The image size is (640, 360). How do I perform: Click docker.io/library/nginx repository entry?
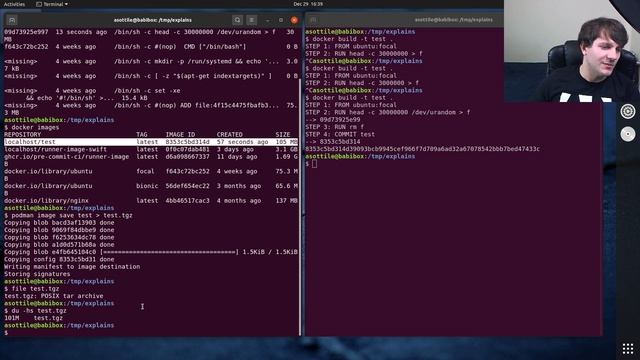[x=46, y=200]
